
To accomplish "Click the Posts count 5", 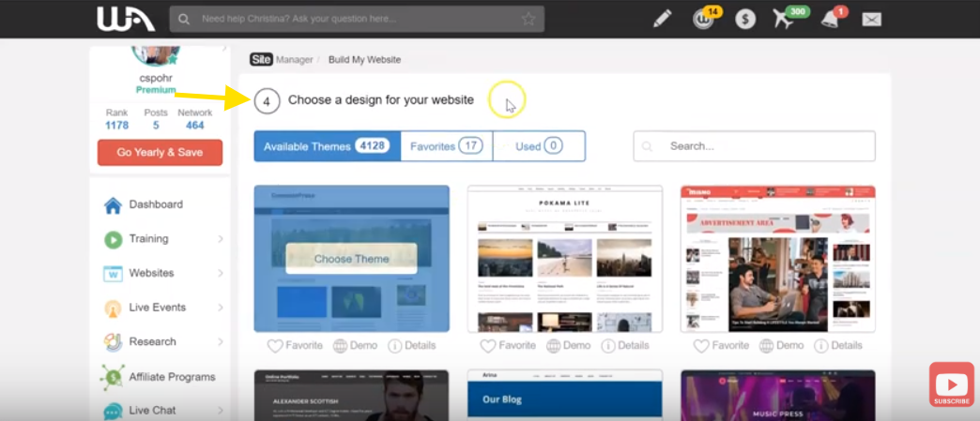I will click(156, 126).
